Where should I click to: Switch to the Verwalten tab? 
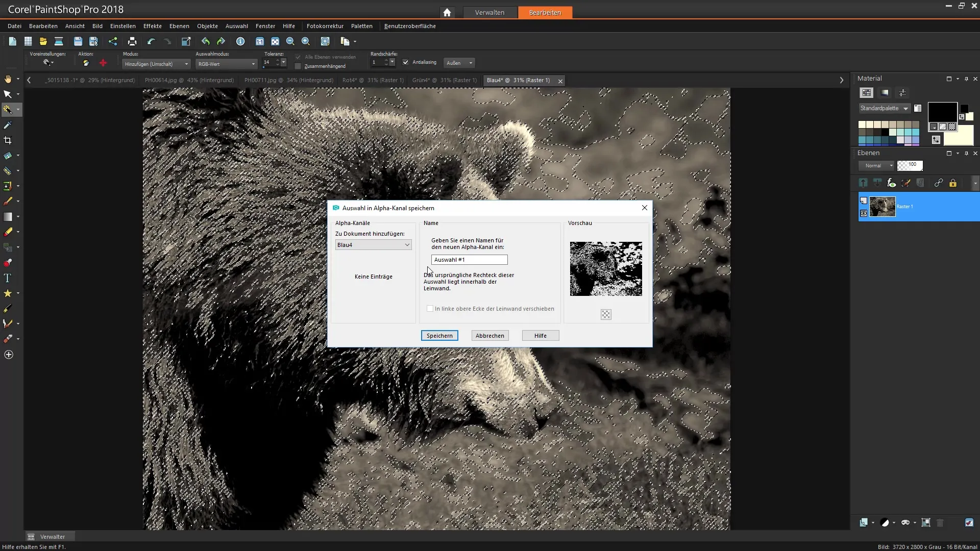point(489,12)
